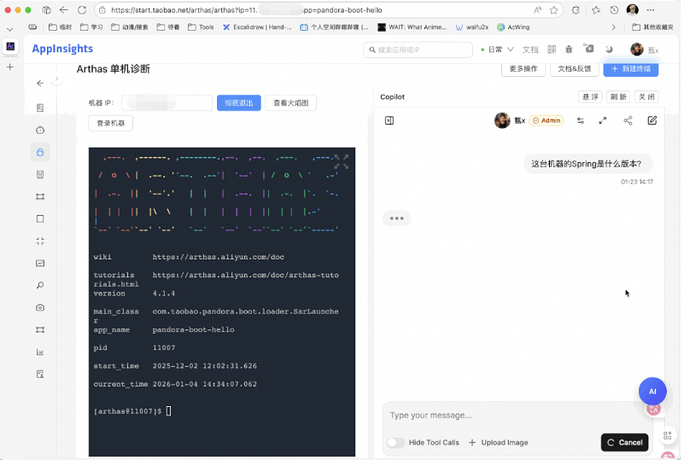Click Upload Image
The image size is (690, 465).
point(499,443)
